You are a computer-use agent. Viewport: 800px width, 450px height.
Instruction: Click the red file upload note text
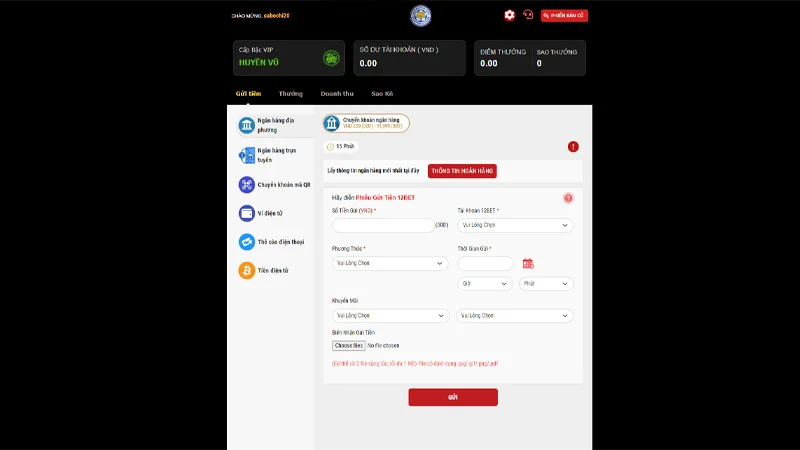[415, 364]
